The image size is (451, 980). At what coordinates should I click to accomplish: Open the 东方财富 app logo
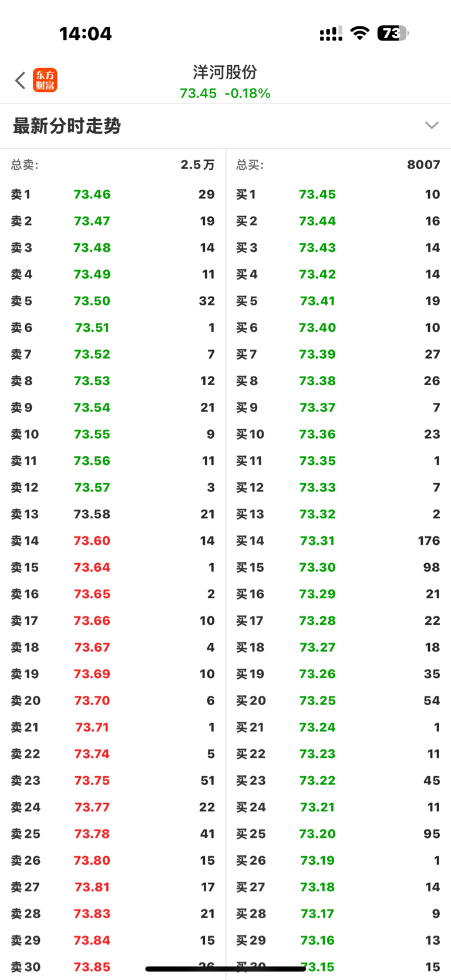click(x=45, y=80)
